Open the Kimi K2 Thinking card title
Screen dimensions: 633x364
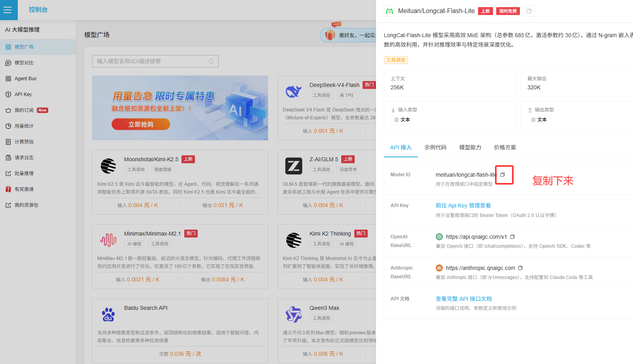(330, 234)
